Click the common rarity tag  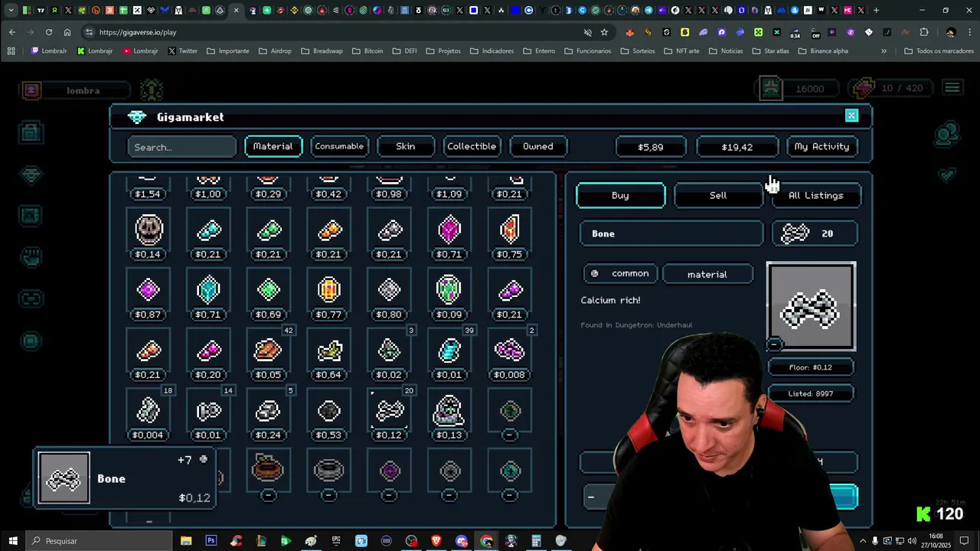point(620,273)
